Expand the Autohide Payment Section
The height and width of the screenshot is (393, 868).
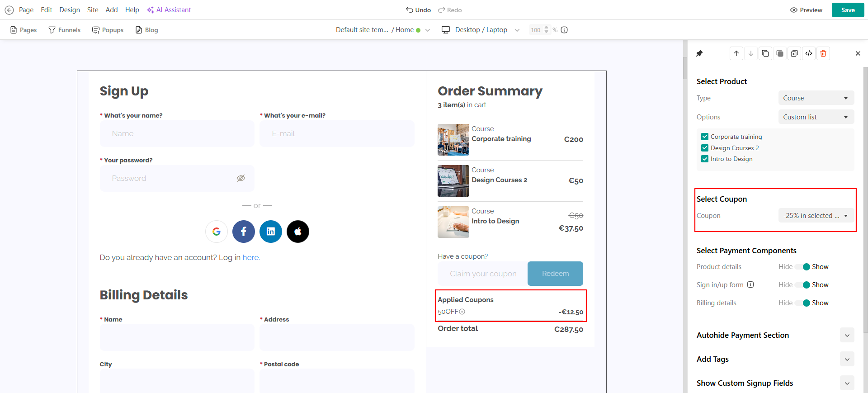(x=847, y=335)
